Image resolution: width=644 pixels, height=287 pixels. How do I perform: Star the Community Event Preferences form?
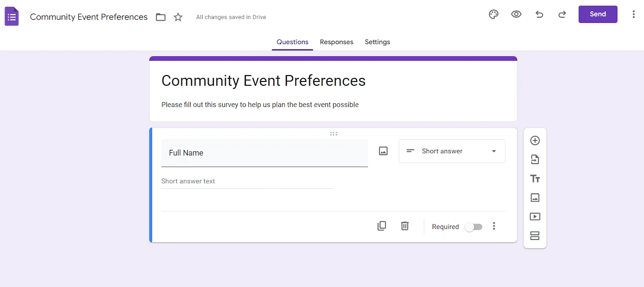(x=178, y=17)
